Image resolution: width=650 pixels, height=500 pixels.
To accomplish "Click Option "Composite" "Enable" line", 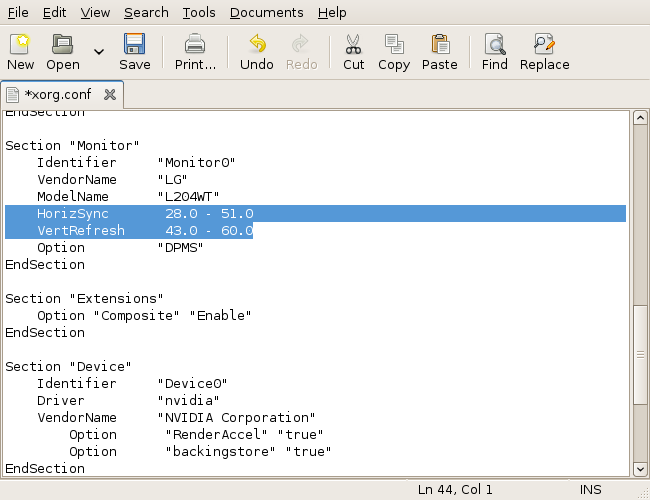I will (x=144, y=316).
